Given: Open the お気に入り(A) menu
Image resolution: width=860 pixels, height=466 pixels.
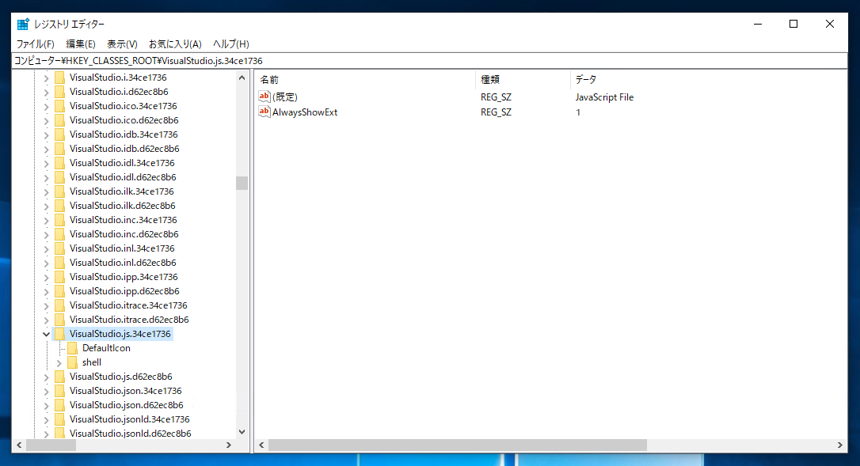Looking at the screenshot, I should click(x=175, y=44).
